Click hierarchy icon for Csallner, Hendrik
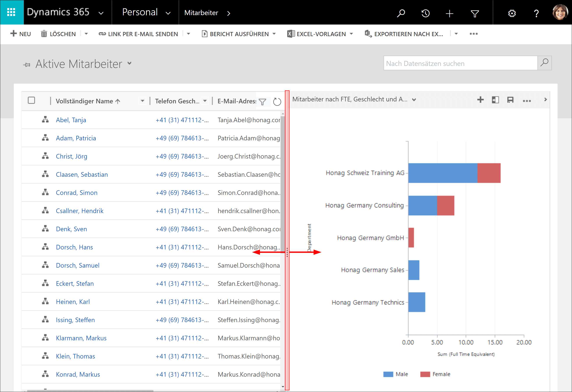 tap(45, 210)
